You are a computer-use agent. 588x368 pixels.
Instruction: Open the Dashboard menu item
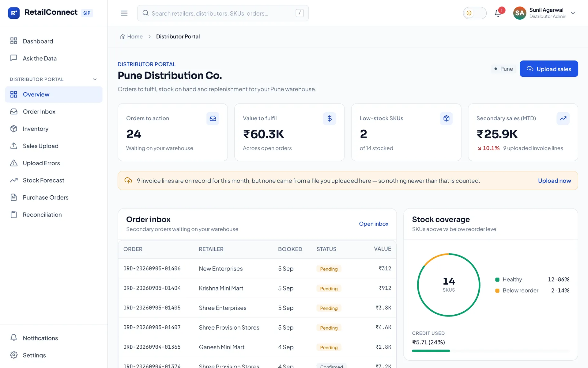[x=54, y=41]
